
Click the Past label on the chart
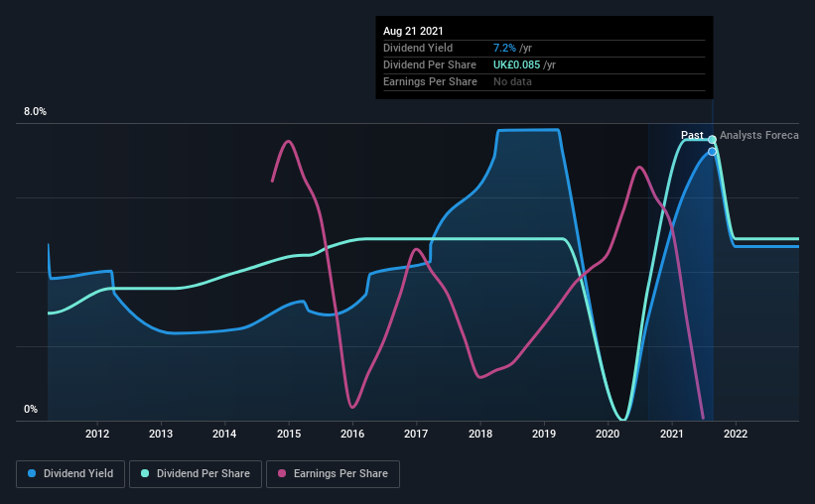pos(692,135)
